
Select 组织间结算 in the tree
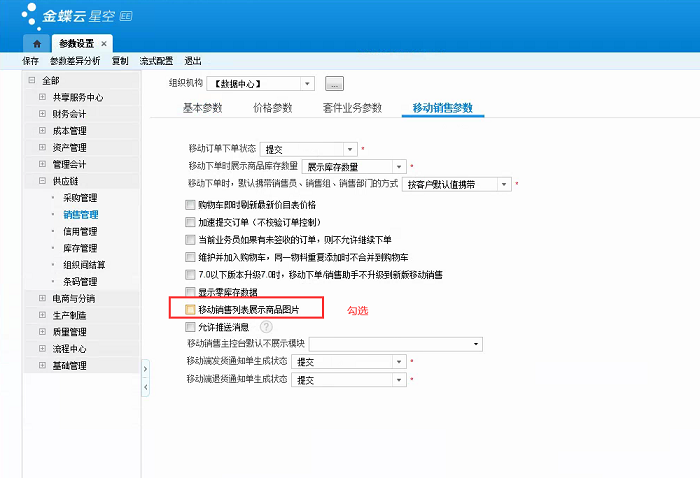[84, 265]
